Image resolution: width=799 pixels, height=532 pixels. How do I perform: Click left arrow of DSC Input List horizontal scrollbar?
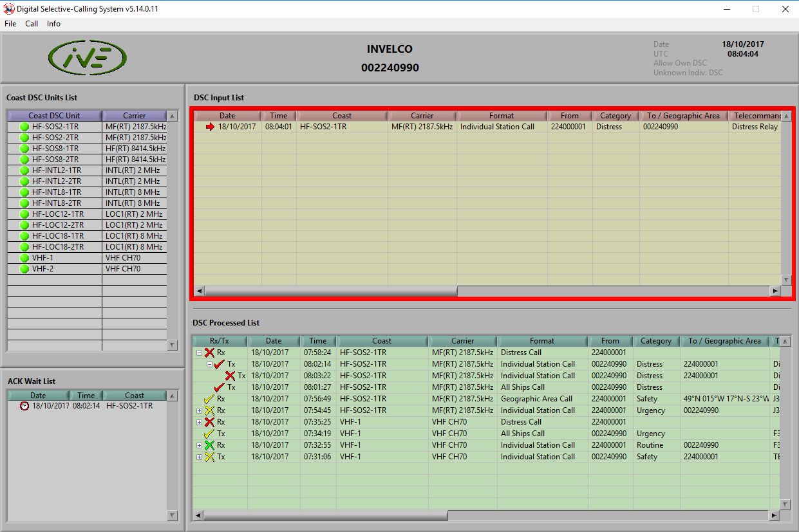[x=200, y=291]
